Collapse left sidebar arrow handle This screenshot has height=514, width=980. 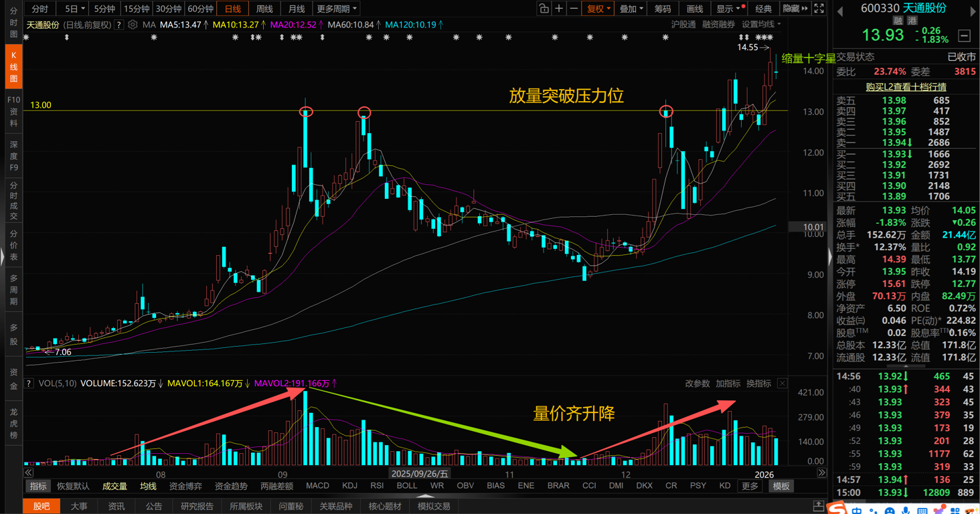(2, 257)
